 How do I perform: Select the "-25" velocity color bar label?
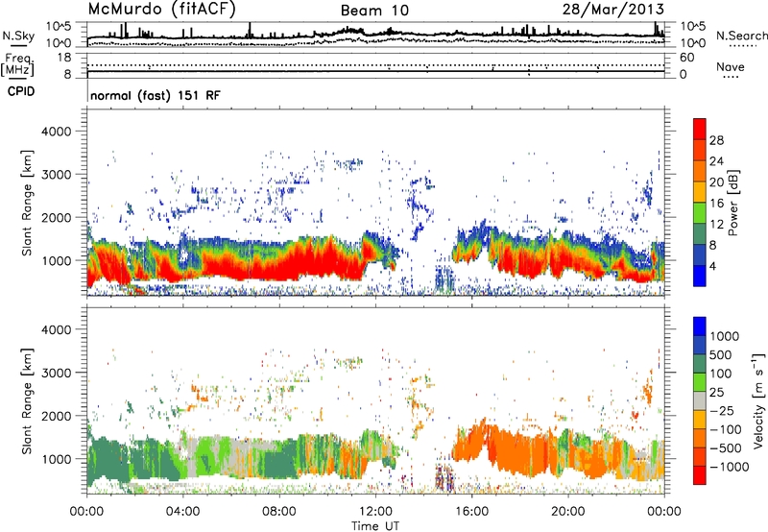point(721,410)
